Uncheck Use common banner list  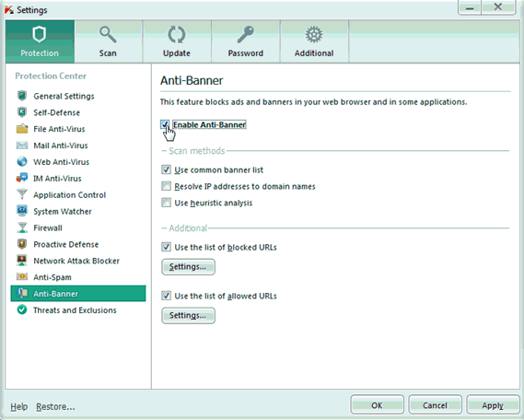coord(166,169)
